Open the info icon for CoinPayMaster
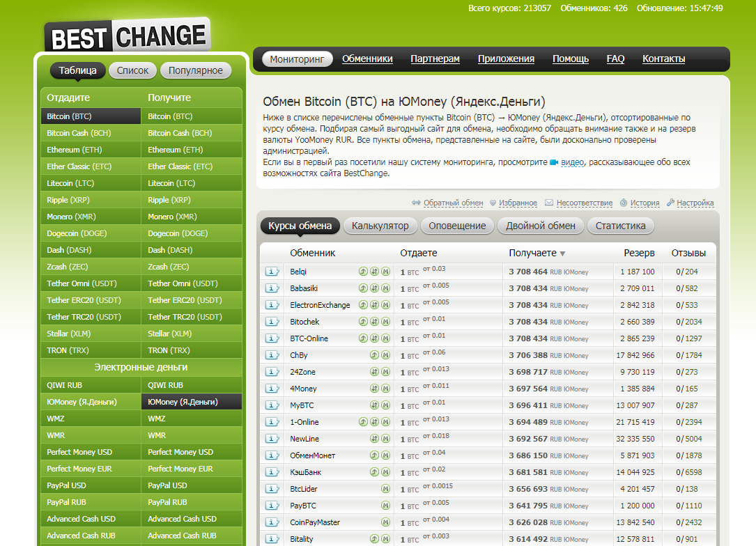The height and width of the screenshot is (546, 756). pos(272,522)
